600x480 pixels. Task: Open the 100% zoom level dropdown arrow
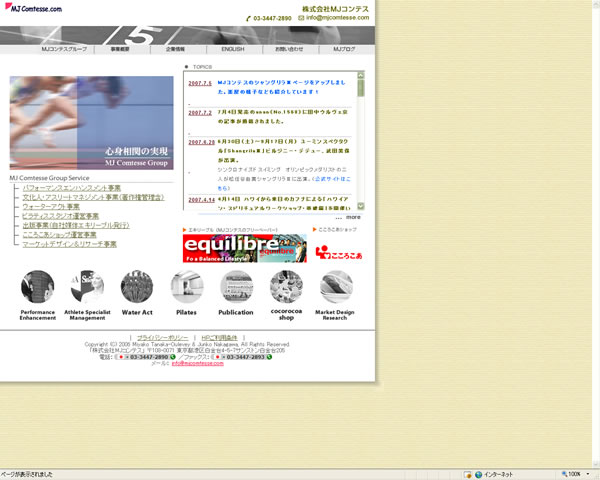tap(588, 474)
